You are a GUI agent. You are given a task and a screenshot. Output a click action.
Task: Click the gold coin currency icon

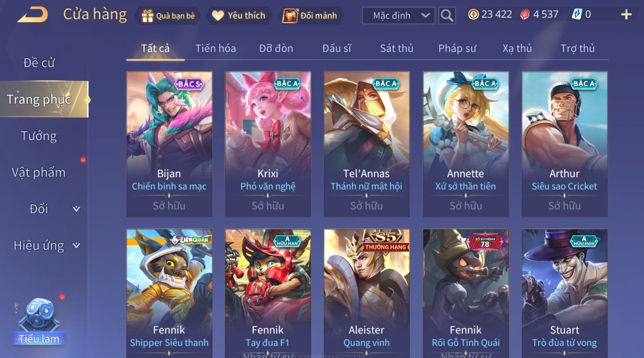coord(473,15)
